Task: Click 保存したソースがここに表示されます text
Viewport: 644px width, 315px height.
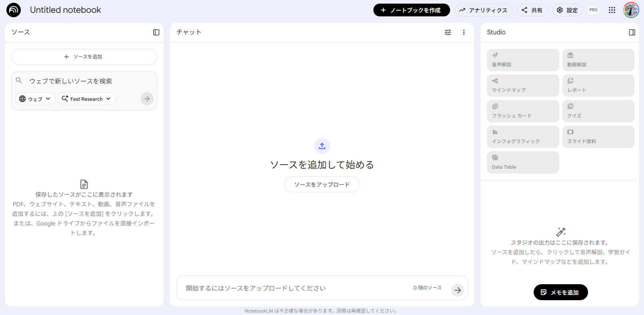Action: 84,195
